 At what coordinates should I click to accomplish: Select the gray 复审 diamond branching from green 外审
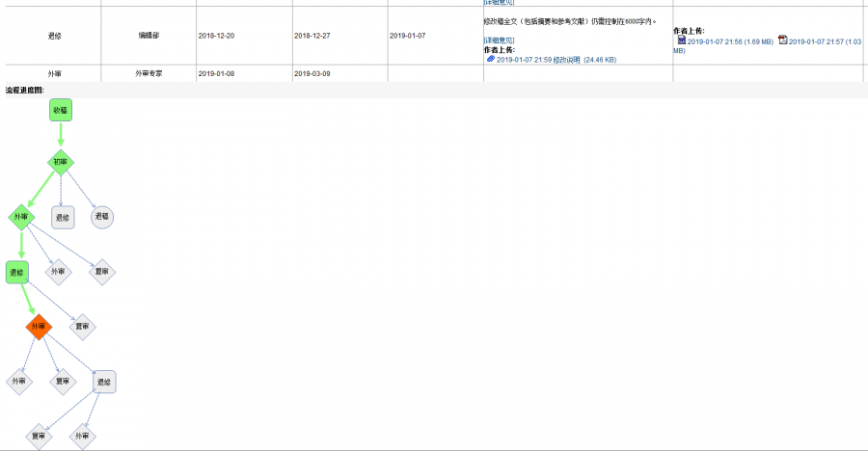102,272
